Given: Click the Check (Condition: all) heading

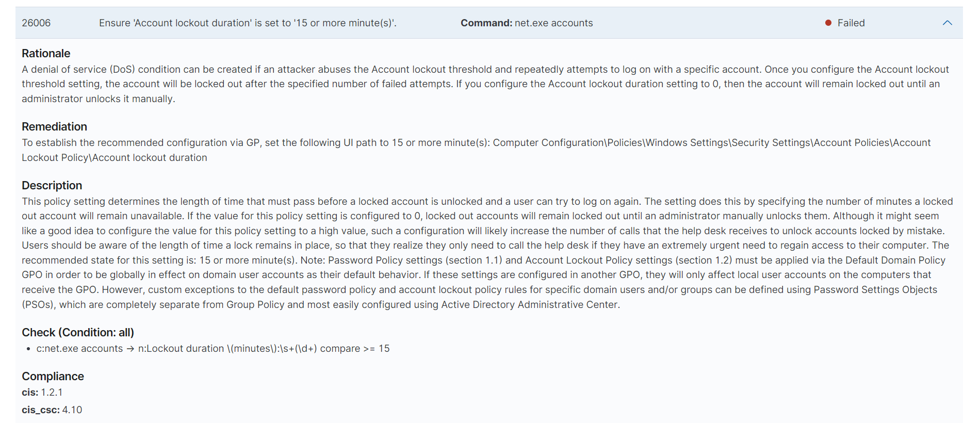Looking at the screenshot, I should [x=78, y=332].
